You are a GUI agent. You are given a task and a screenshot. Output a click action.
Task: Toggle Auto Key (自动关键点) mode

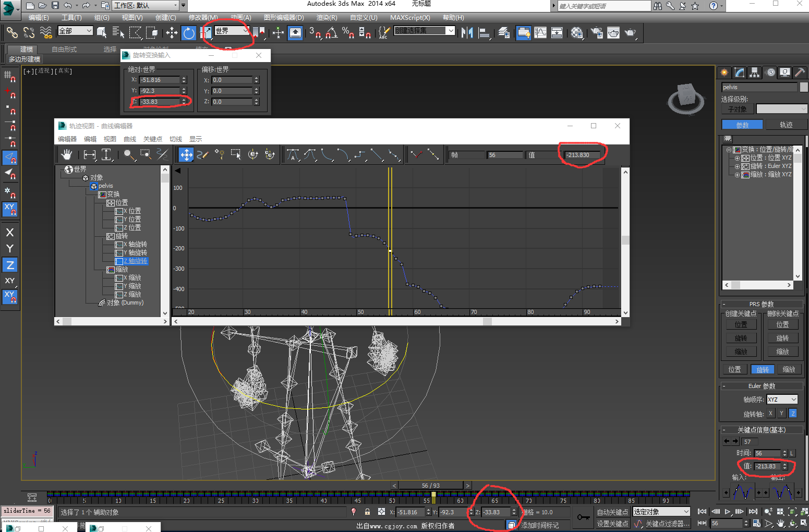pos(612,512)
